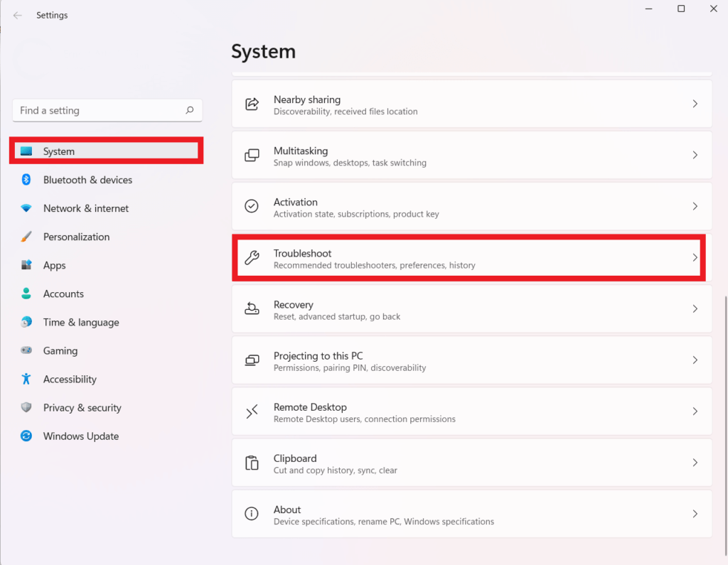The width and height of the screenshot is (728, 565).
Task: Select the Apps sidebar item
Action: [53, 265]
